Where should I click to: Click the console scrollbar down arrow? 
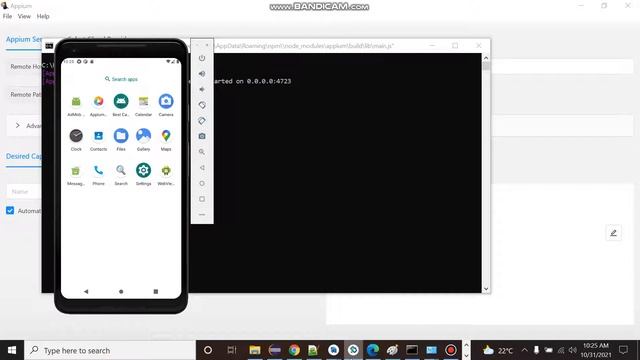click(x=486, y=289)
